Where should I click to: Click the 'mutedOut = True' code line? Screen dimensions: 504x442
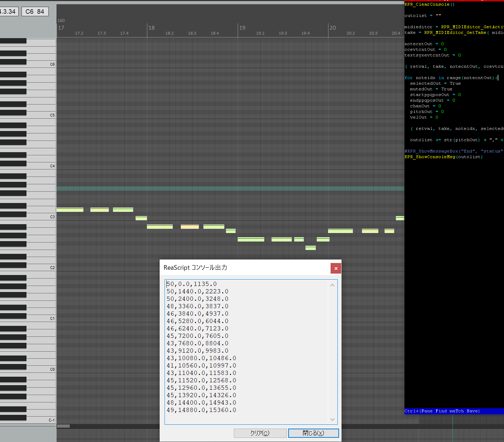(431, 89)
